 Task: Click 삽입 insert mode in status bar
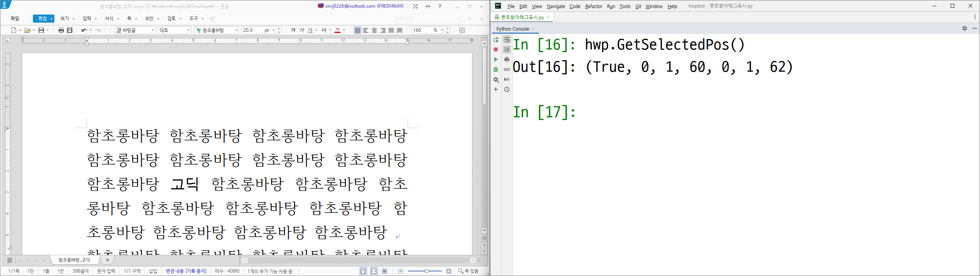coord(153,271)
